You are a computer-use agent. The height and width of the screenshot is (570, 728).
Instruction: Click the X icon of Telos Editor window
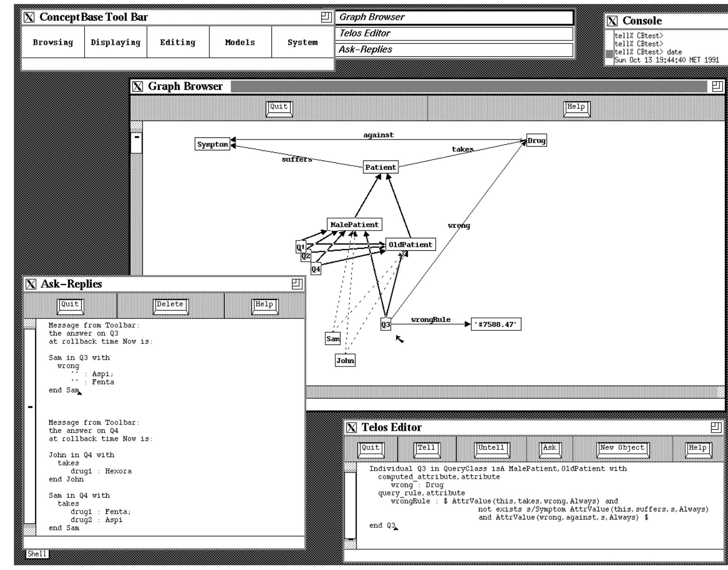[x=351, y=427]
